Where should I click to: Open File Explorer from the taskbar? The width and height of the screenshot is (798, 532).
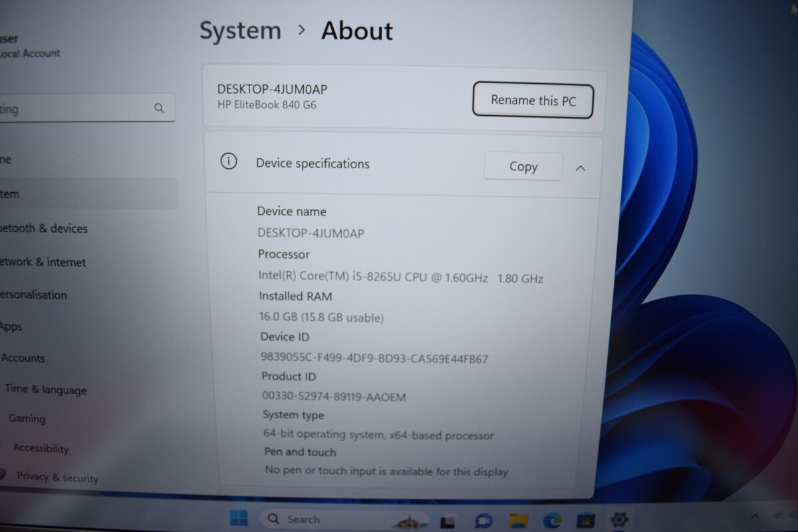518,520
